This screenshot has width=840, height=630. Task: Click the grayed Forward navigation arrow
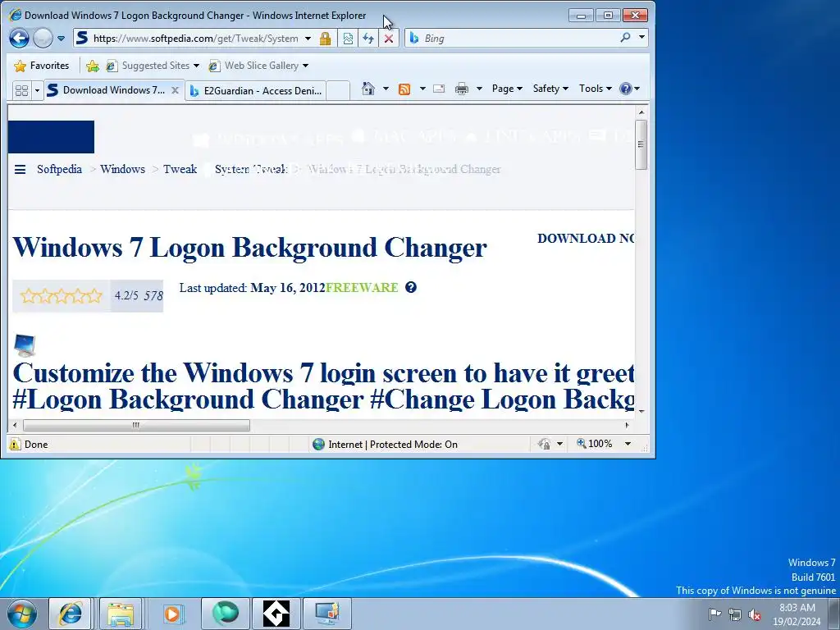[43, 38]
